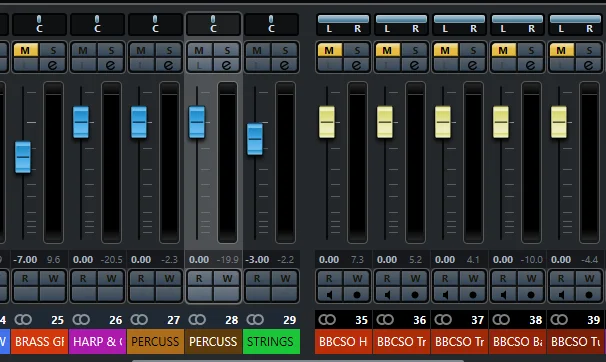Viewport: 606px width, 362px height.
Task: Open channel settings (e) for BBCSO channel 35
Action: tap(356, 65)
